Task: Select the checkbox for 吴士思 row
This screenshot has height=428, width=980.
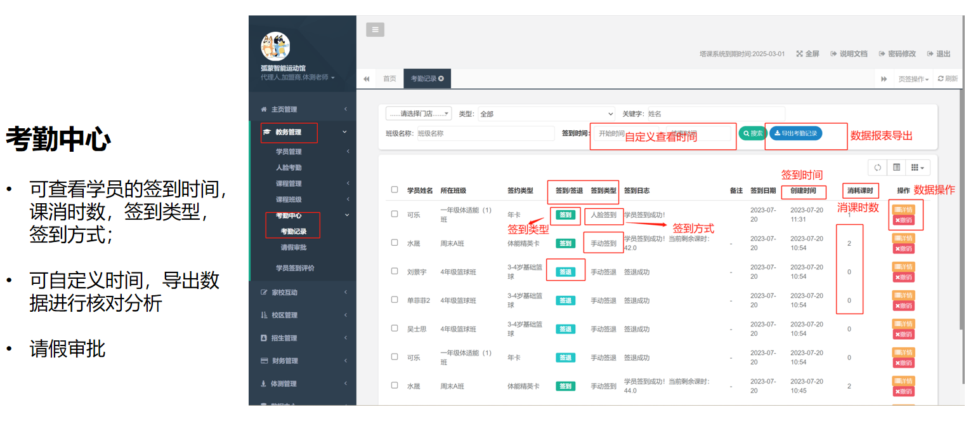Action: coord(395,328)
